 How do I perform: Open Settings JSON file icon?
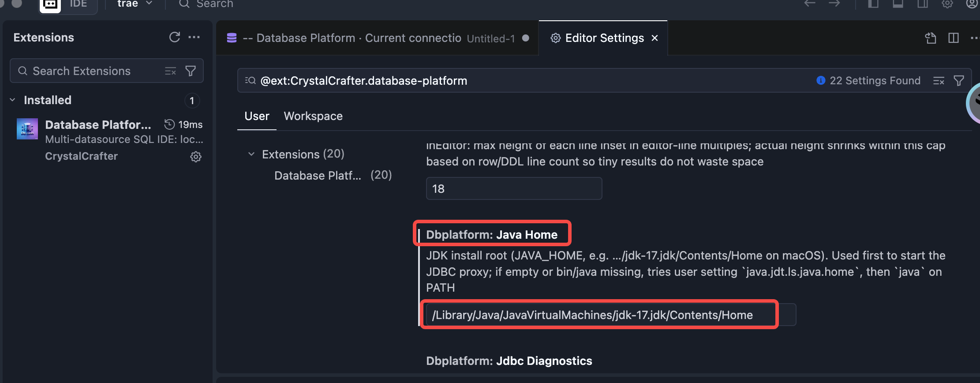(931, 38)
